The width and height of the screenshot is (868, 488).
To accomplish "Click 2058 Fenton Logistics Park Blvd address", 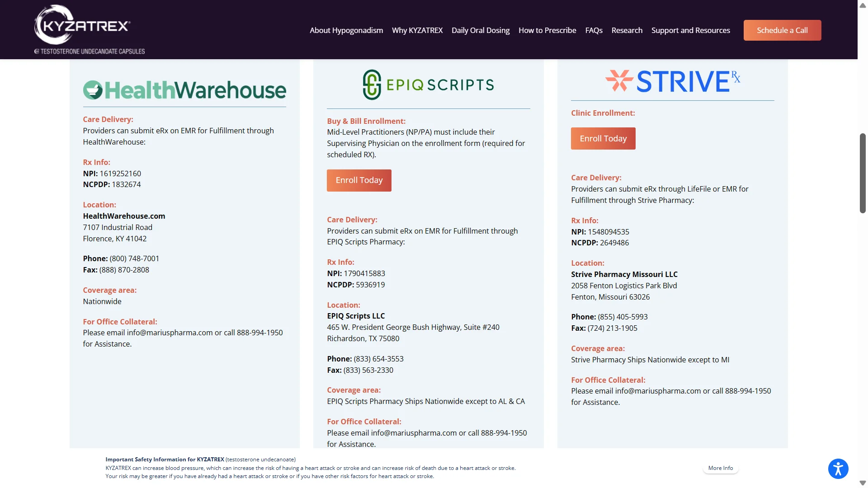I will tap(624, 286).
